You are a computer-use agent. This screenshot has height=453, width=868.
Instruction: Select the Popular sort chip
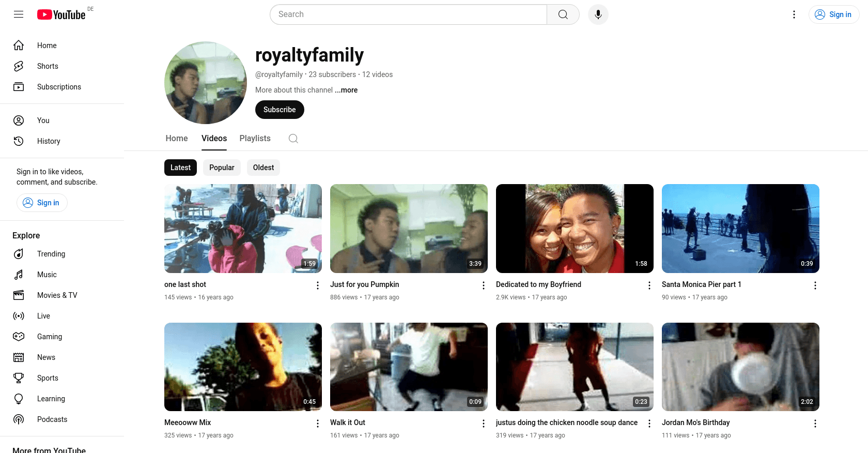222,168
